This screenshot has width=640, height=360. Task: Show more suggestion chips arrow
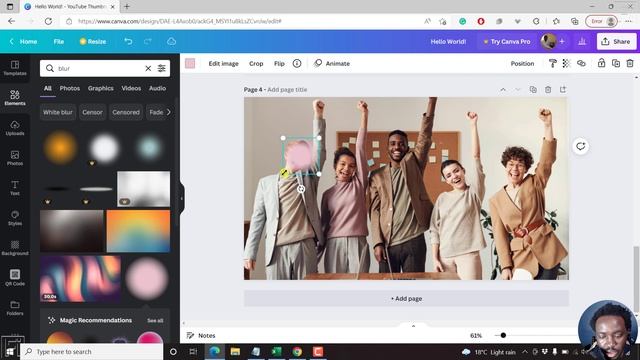coord(169,112)
